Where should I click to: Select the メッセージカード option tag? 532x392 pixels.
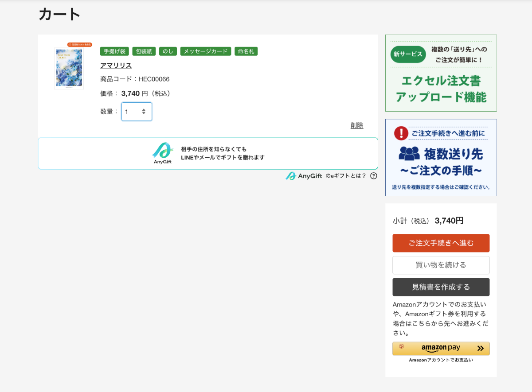[206, 51]
